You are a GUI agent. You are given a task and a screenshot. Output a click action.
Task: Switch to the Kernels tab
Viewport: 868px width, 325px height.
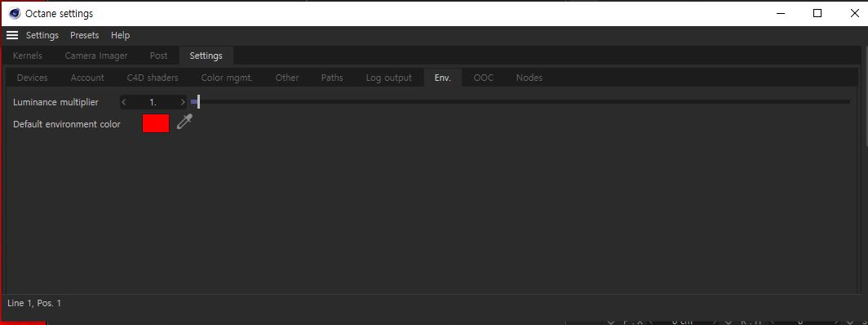pos(27,56)
